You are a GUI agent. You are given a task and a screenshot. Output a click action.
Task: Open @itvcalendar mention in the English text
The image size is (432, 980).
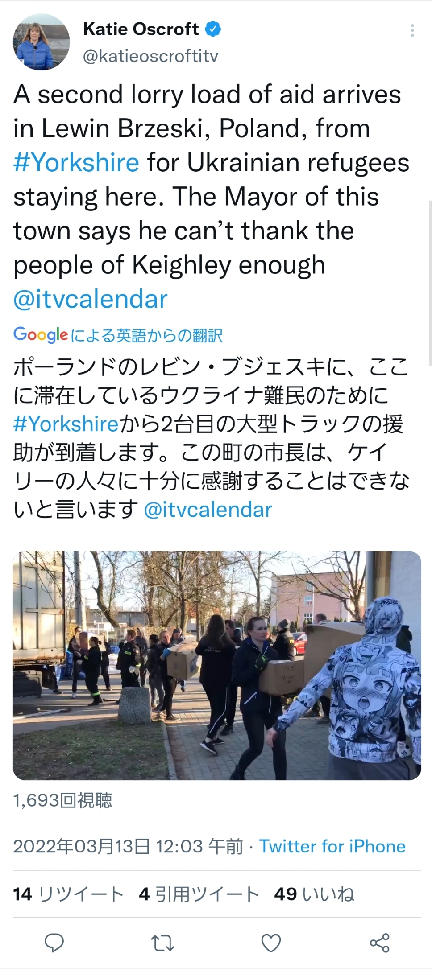pyautogui.click(x=91, y=299)
